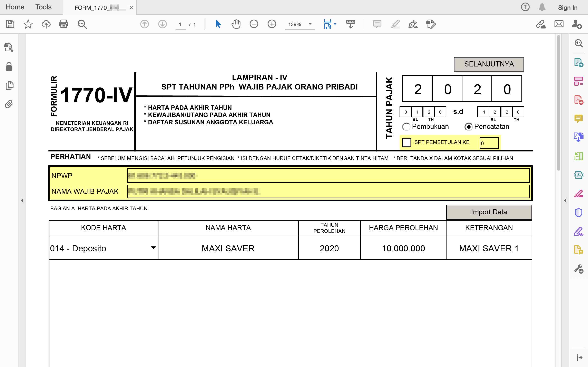
Task: Go to the Home tab
Action: (x=15, y=7)
